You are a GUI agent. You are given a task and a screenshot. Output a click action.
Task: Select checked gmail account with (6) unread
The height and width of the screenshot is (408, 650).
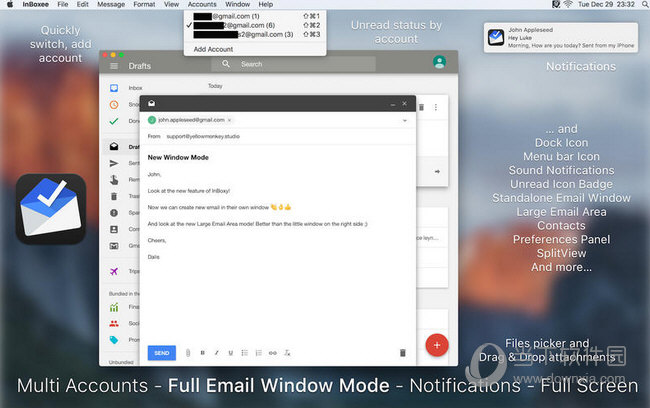(x=255, y=25)
